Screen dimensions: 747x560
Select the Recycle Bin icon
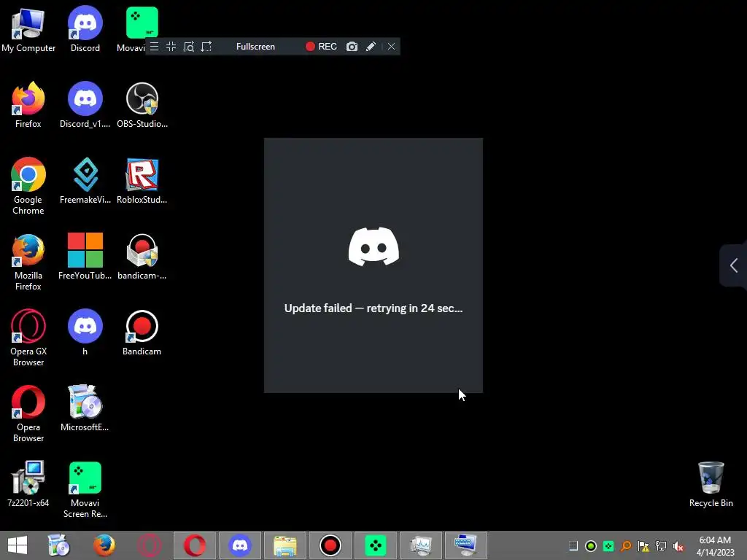(711, 484)
